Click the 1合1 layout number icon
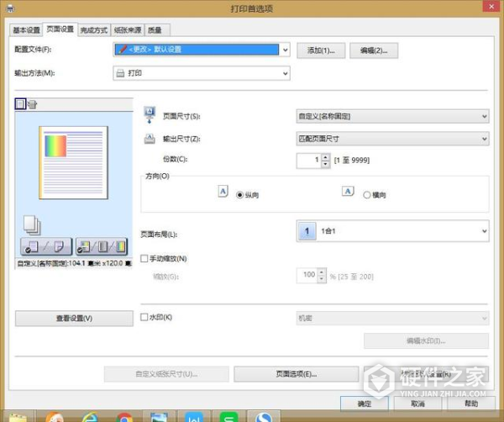This screenshot has width=504, height=422. (307, 231)
